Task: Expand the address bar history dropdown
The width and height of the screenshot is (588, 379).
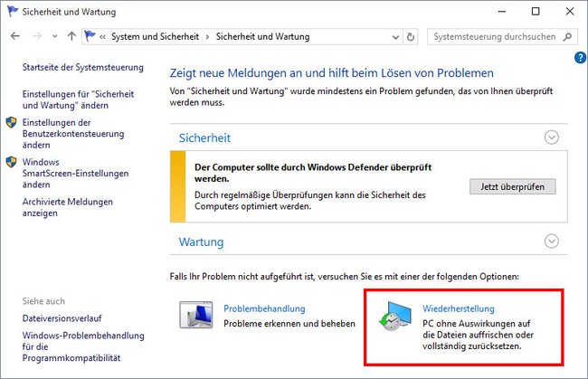Action: point(395,37)
